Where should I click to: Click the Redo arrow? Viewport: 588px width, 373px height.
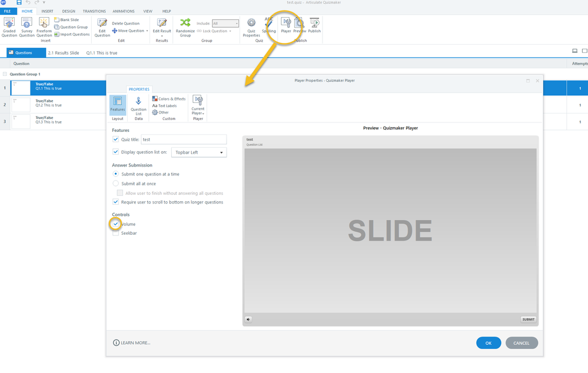[x=36, y=2]
